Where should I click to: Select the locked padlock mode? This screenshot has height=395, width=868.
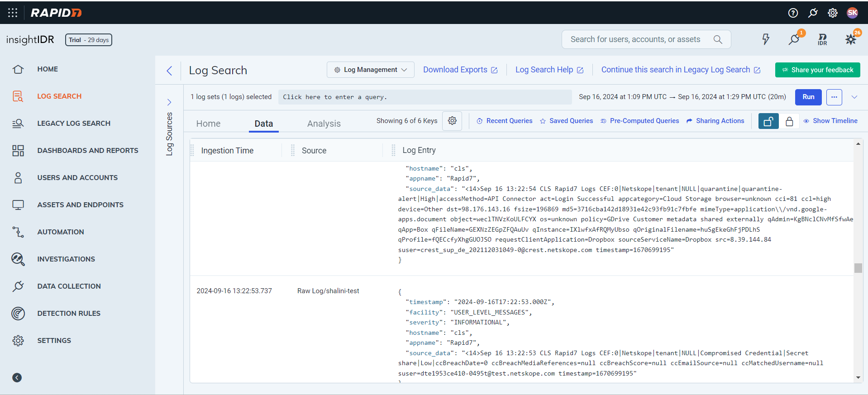coord(789,121)
